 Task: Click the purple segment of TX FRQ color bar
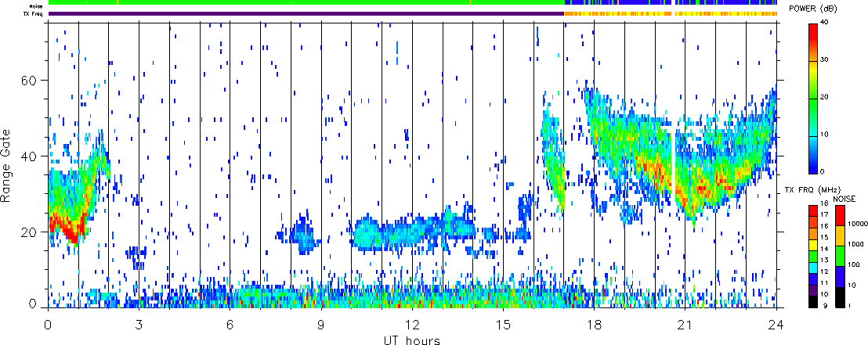pos(813,289)
